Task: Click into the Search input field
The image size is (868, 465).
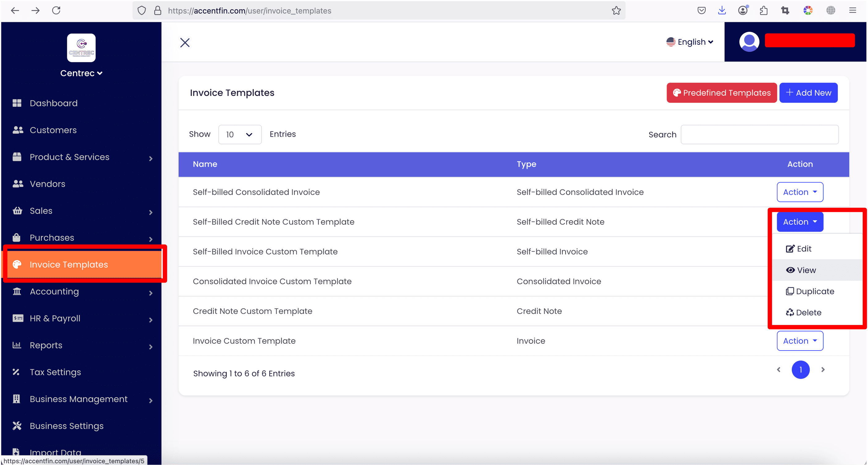Action: click(x=759, y=135)
